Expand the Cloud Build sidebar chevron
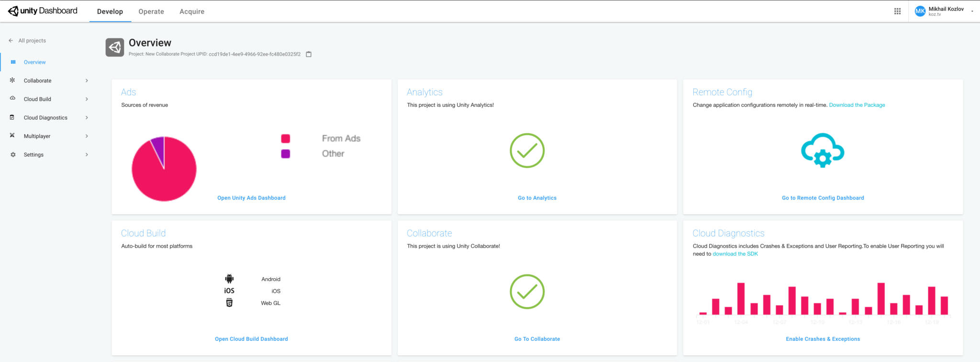This screenshot has width=980, height=362. (x=87, y=99)
